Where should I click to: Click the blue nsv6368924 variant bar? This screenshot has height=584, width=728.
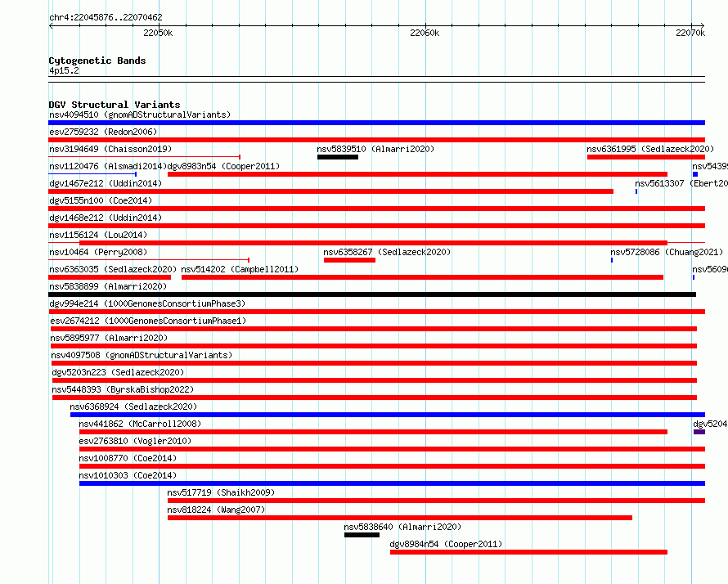coord(388,415)
